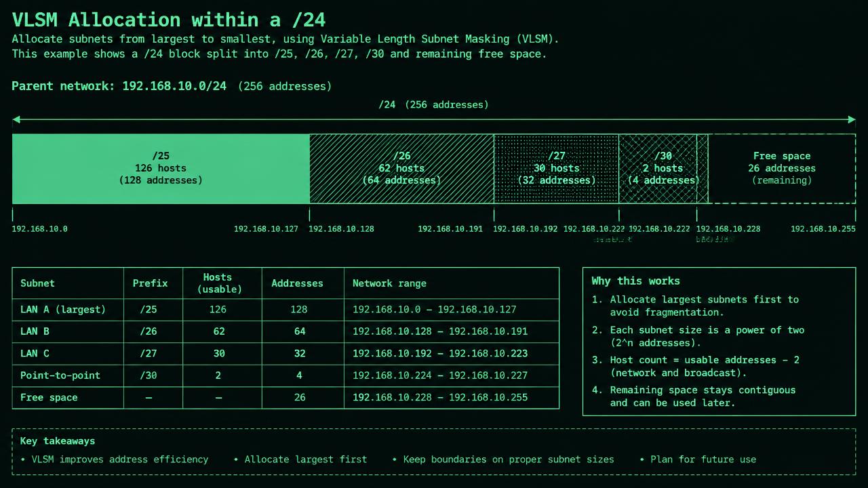Click the left arrowhead of /24 span

[16, 119]
